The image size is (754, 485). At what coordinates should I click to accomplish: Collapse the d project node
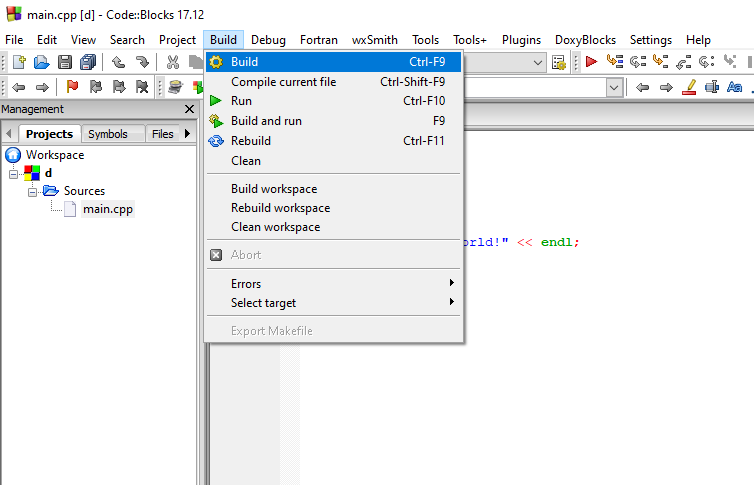point(13,174)
